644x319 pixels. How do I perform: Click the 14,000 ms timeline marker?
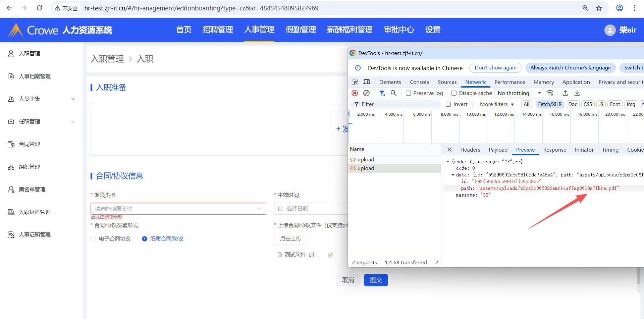531,114
